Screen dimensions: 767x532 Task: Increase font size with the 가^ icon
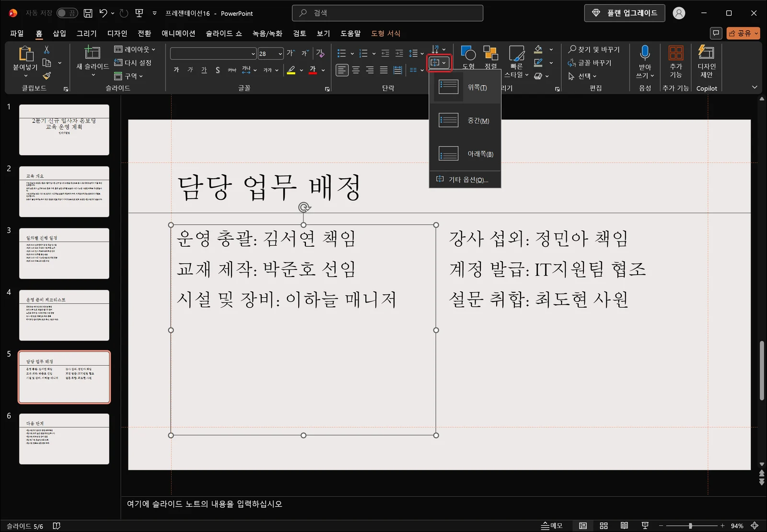[291, 53]
